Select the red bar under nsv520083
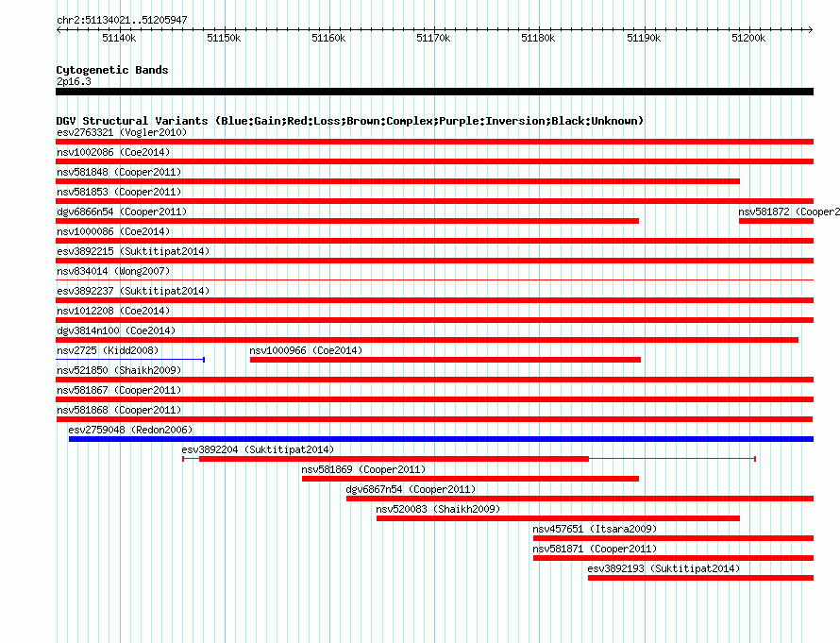The image size is (840, 643). (x=558, y=518)
